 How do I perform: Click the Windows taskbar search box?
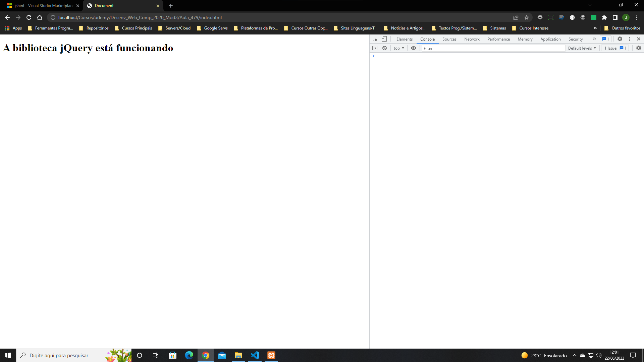tap(74, 355)
